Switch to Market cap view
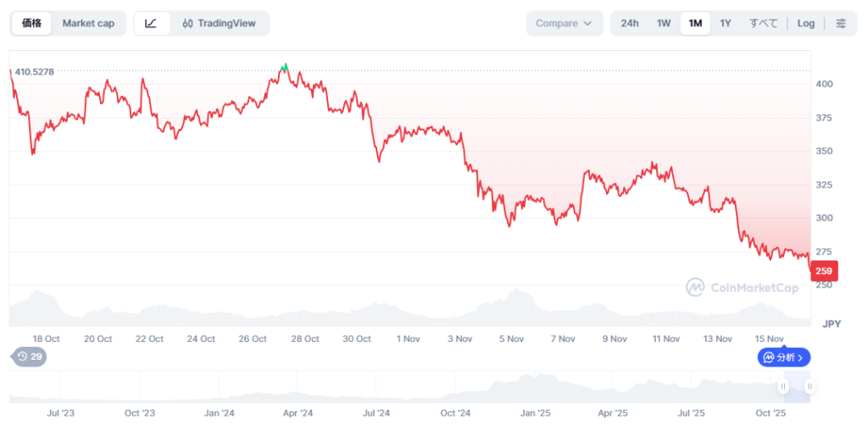The width and height of the screenshot is (868, 425). [x=88, y=23]
